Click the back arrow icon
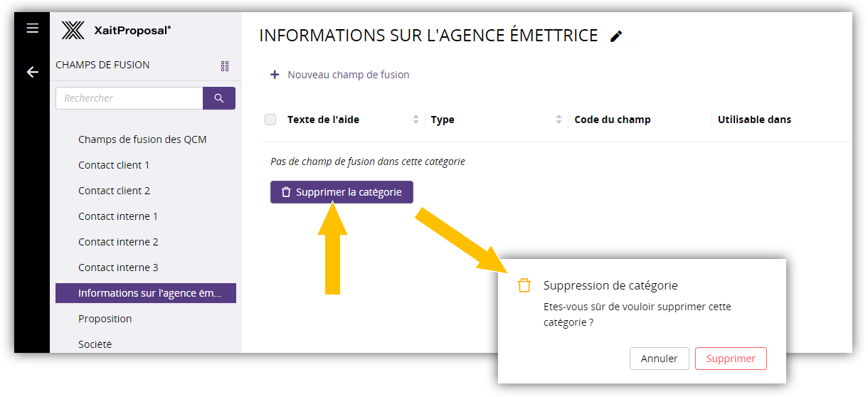The image size is (868, 397). coord(32,72)
